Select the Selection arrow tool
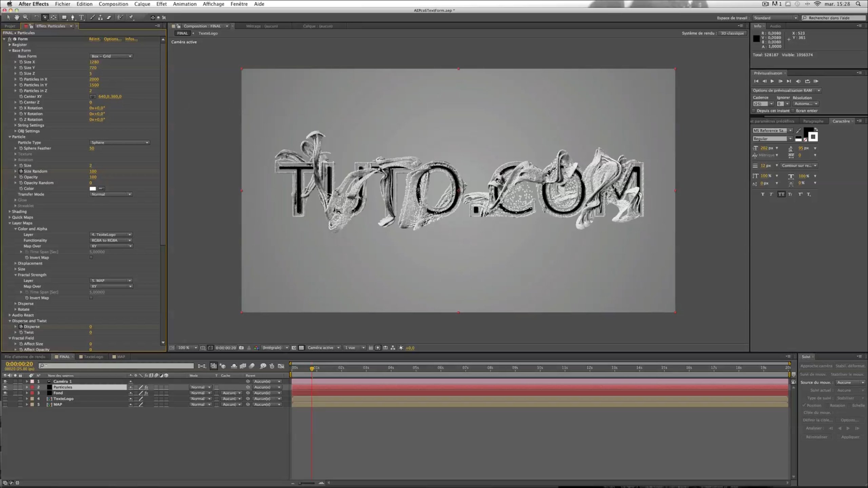868x488 pixels. click(x=8, y=17)
